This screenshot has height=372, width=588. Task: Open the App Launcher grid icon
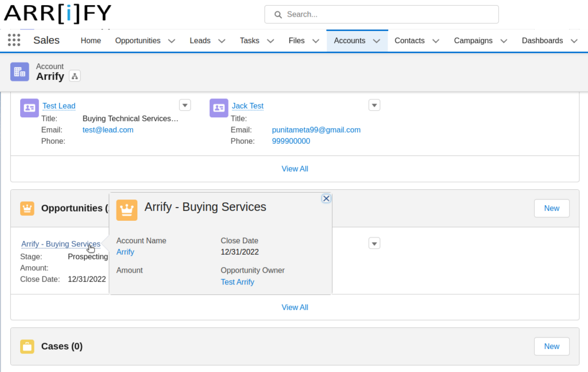[x=13, y=40]
